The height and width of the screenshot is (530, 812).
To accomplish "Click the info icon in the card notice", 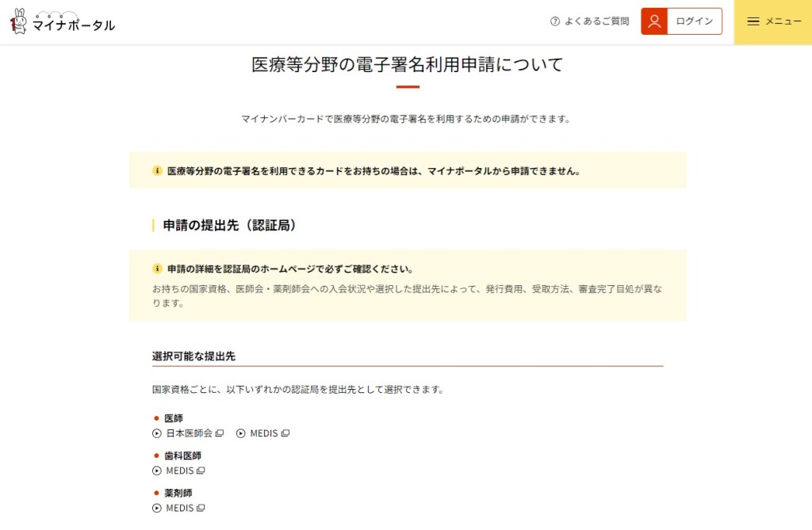I will click(157, 171).
